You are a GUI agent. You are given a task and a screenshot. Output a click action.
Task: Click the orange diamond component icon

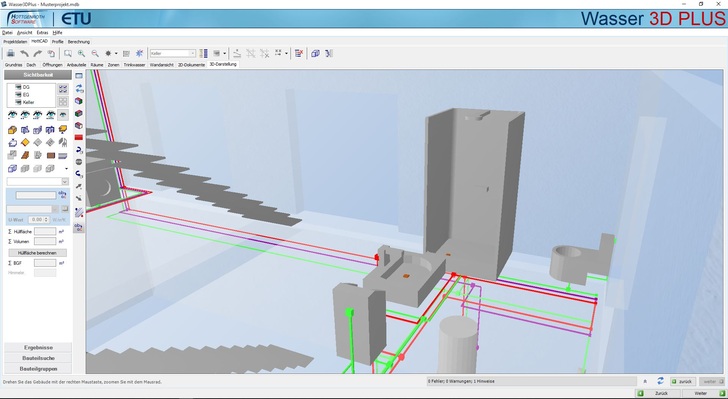tap(25, 142)
